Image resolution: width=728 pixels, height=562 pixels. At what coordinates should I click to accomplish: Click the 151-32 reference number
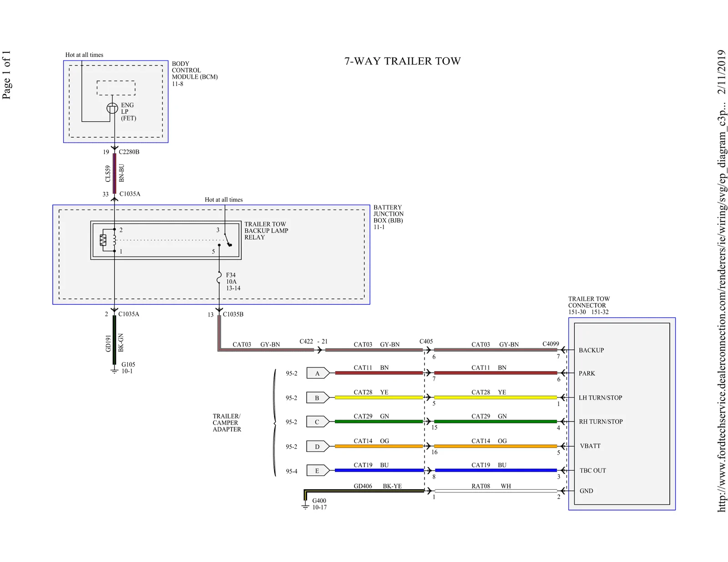click(600, 312)
